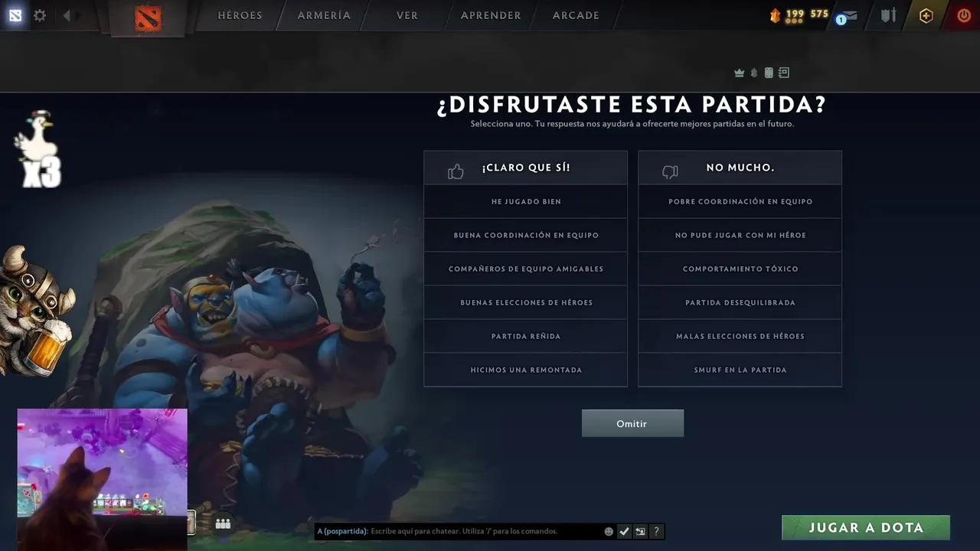Viewport: 980px width, 551px height.
Task: Open the Héroes tab
Action: pos(240,15)
